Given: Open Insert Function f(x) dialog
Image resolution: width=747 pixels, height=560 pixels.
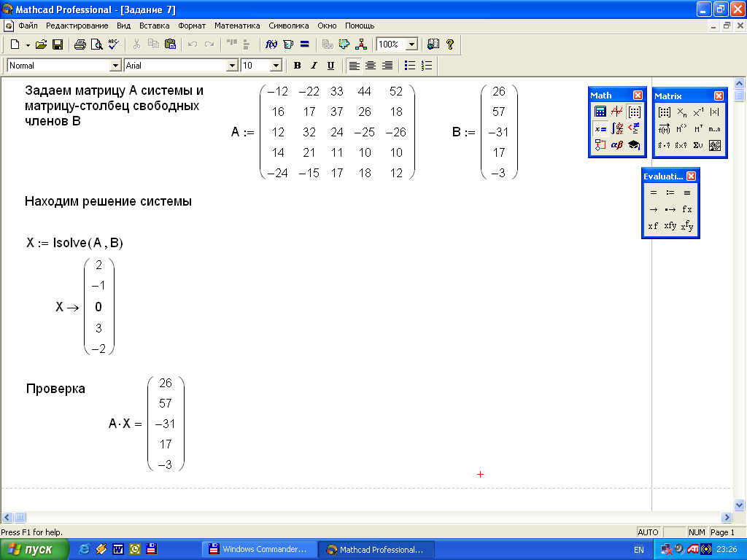Looking at the screenshot, I should click(271, 44).
